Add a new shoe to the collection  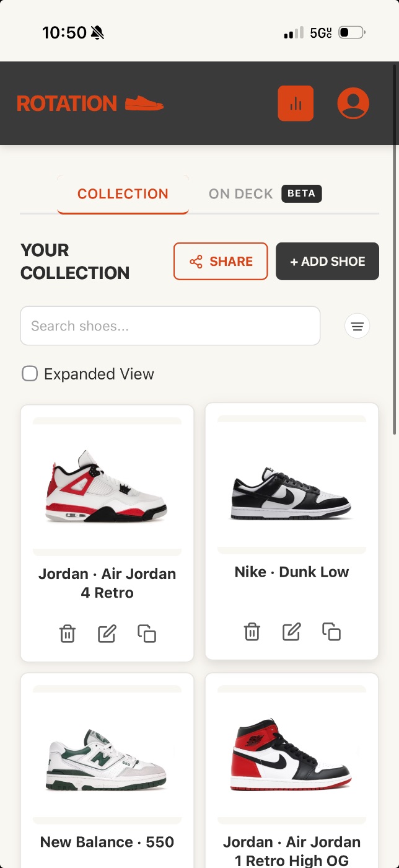(327, 261)
